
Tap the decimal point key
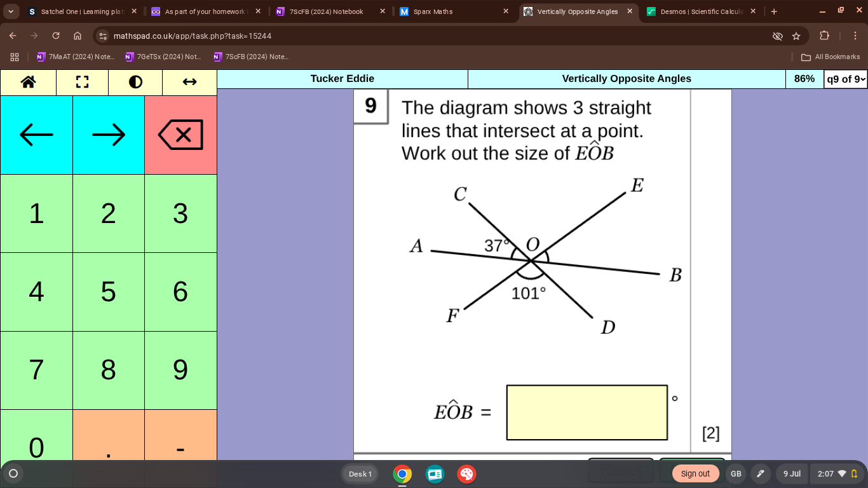click(109, 435)
